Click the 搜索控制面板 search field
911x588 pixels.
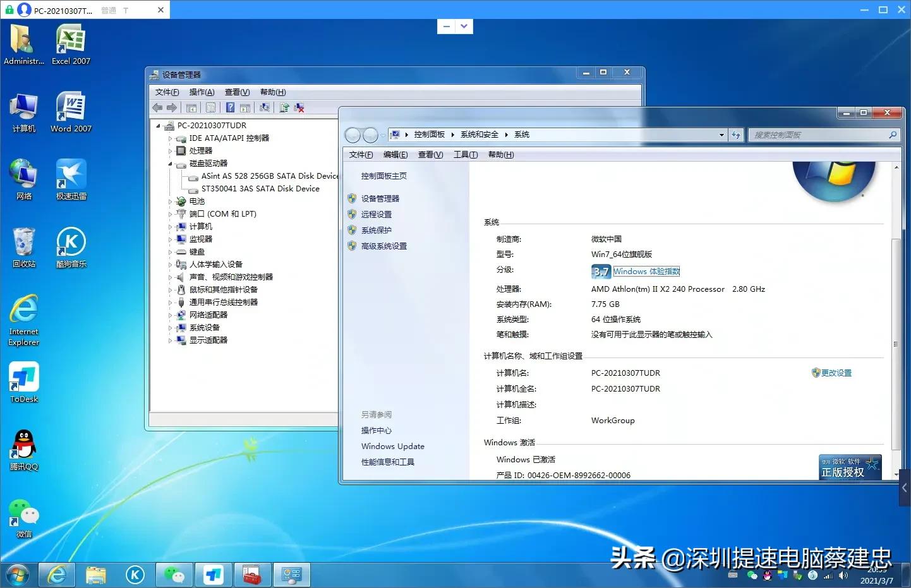824,135
